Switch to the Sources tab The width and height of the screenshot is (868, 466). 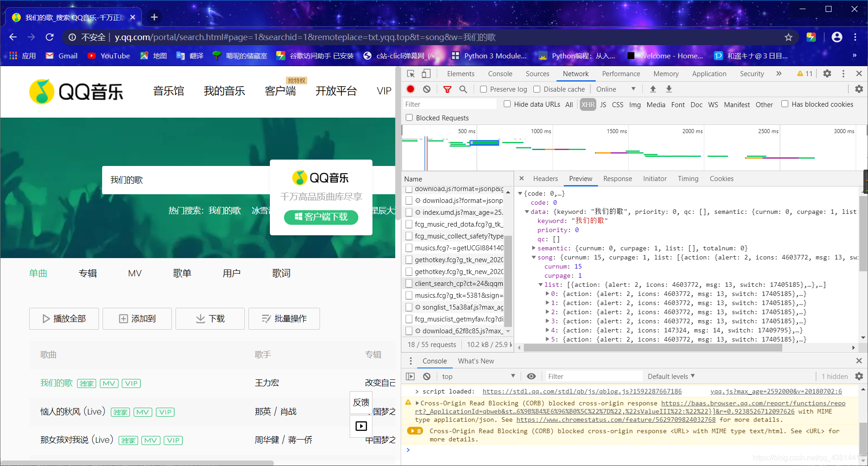(537, 74)
